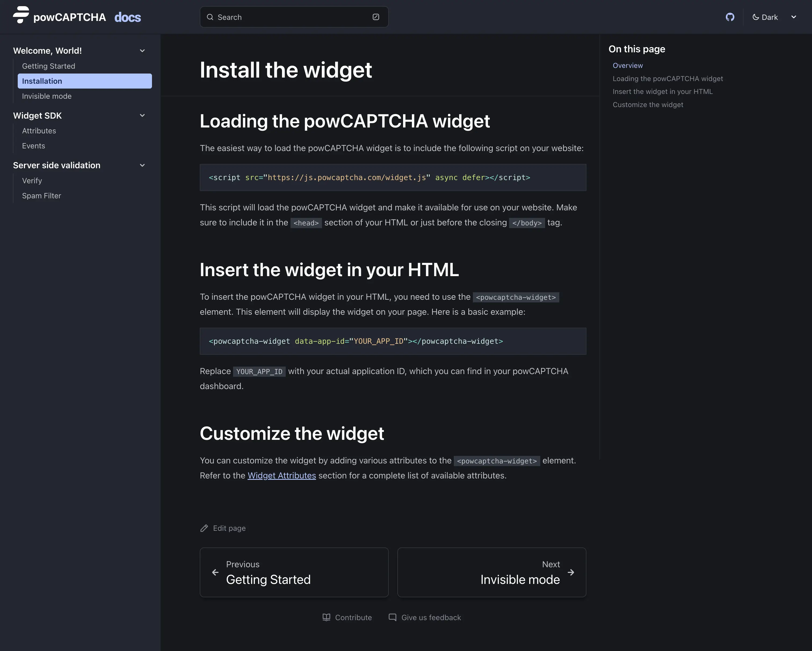This screenshot has width=812, height=651.
Task: Click the Server side validation heading
Action: click(57, 165)
